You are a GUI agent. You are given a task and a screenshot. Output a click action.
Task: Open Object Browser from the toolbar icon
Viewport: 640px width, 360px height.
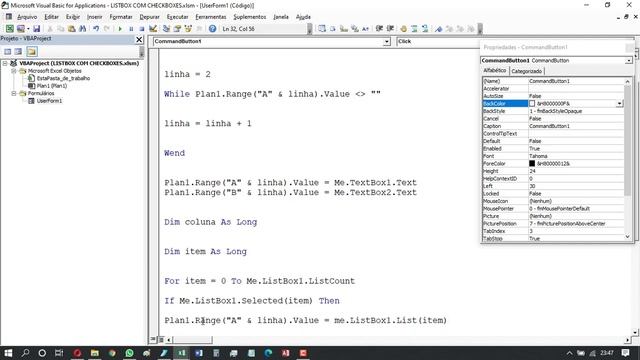point(188,29)
